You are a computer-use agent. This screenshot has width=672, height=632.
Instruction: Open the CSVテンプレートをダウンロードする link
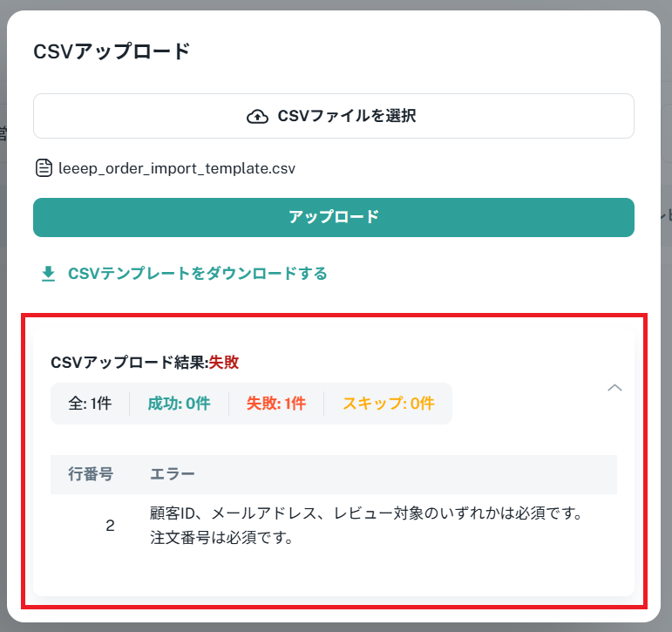tap(197, 274)
